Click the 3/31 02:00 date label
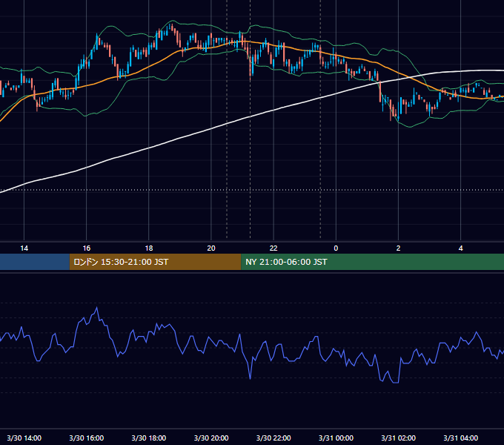This screenshot has width=504, height=445. (x=398, y=438)
